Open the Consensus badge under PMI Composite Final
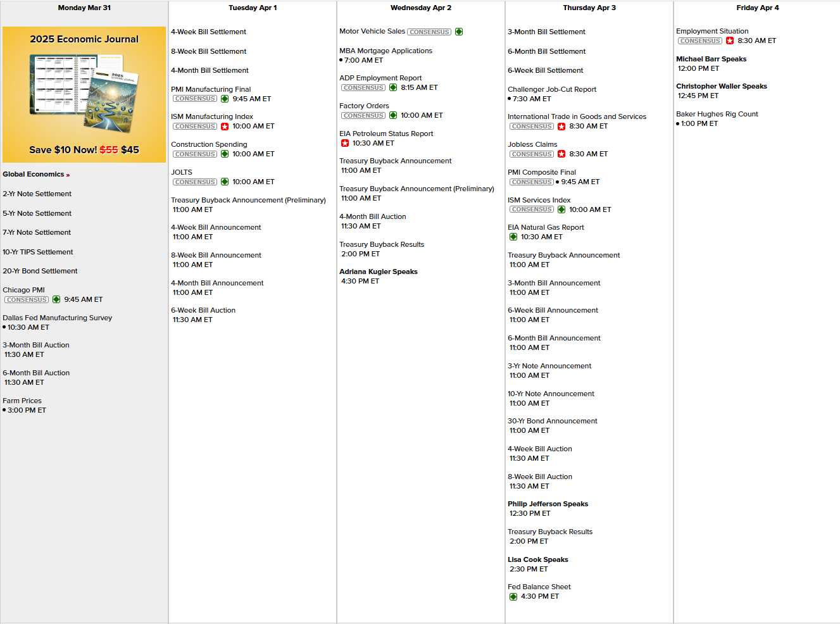The height and width of the screenshot is (624, 840). (x=532, y=182)
